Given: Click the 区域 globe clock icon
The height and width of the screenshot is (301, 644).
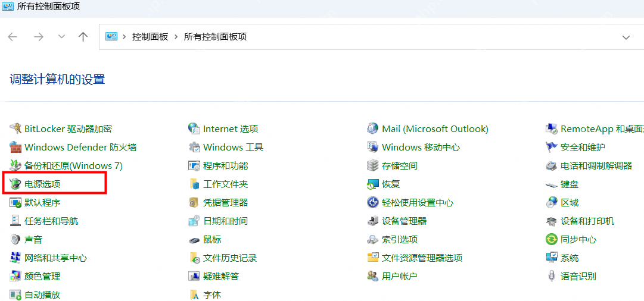Looking at the screenshot, I should coord(551,203).
